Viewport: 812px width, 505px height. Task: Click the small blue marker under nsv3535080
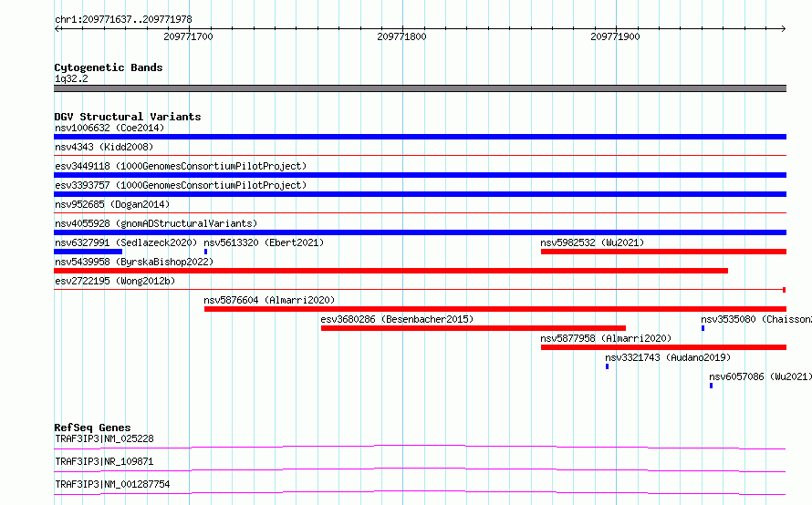703,328
